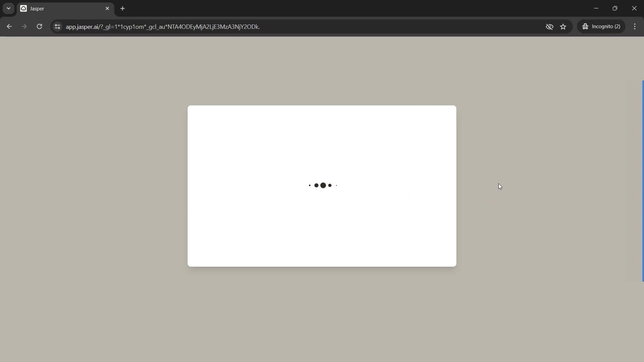
Task: Open new tab with plus button
Action: tap(123, 8)
